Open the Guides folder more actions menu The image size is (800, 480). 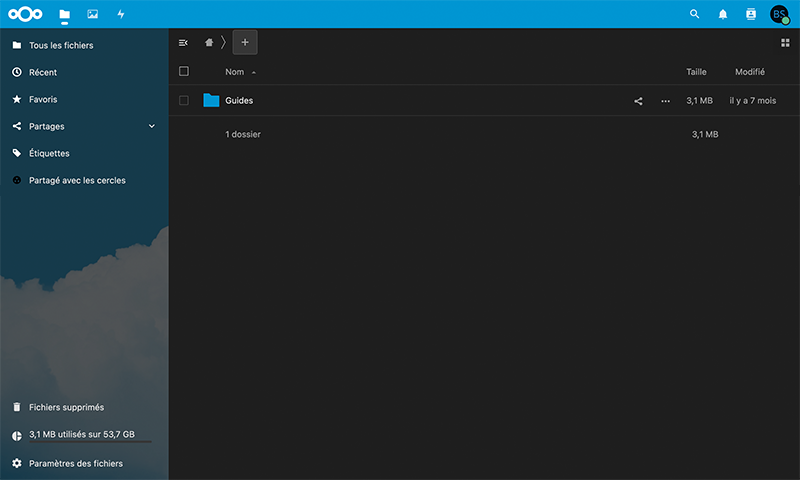[665, 101]
